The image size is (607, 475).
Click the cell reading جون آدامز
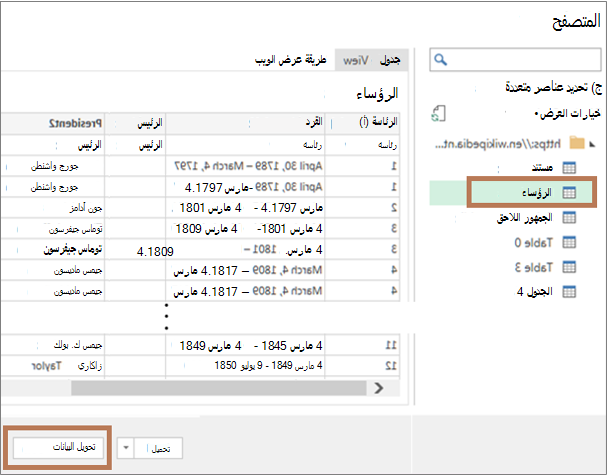(x=53, y=208)
